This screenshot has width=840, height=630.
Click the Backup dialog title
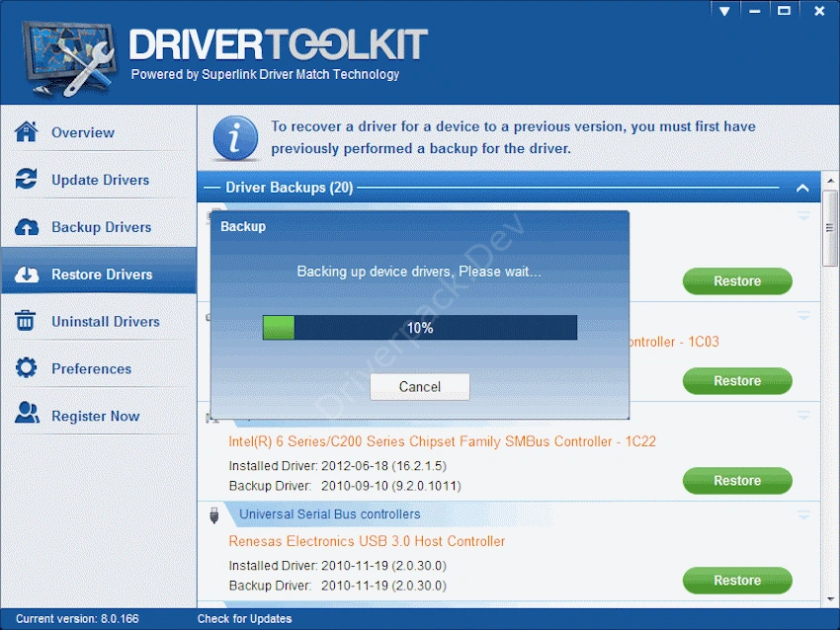click(243, 226)
